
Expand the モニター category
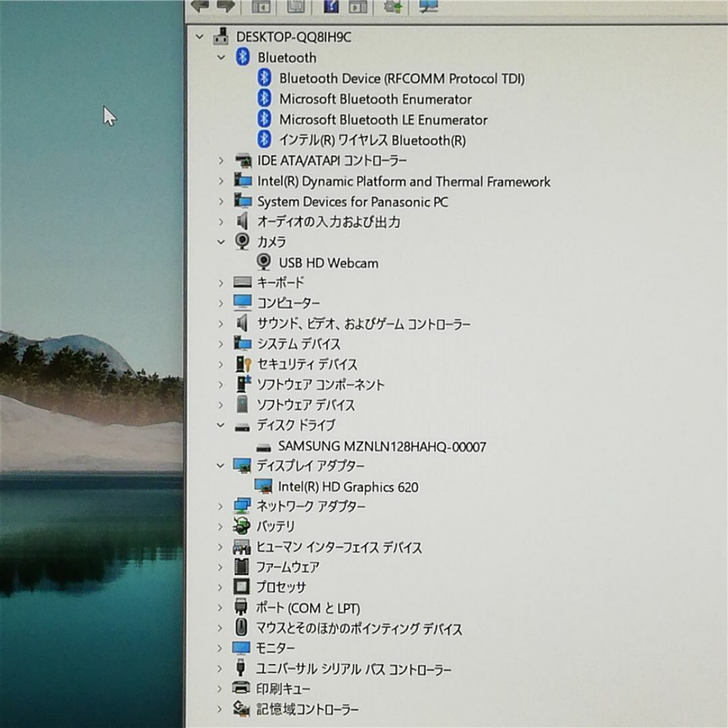pyautogui.click(x=220, y=648)
